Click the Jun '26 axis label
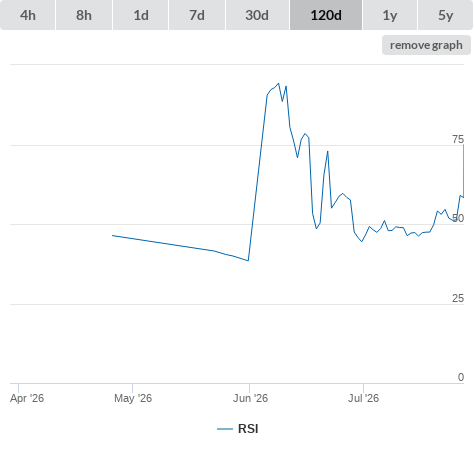The image size is (474, 455). (250, 398)
